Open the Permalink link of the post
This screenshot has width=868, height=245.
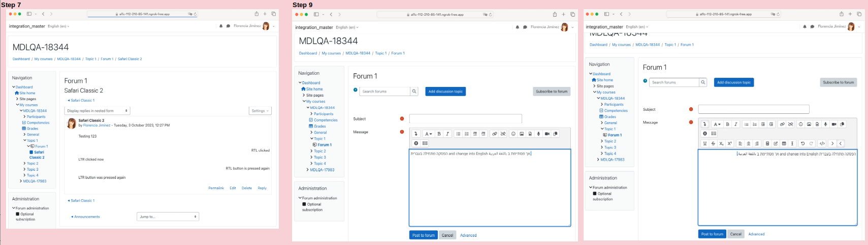pos(216,188)
